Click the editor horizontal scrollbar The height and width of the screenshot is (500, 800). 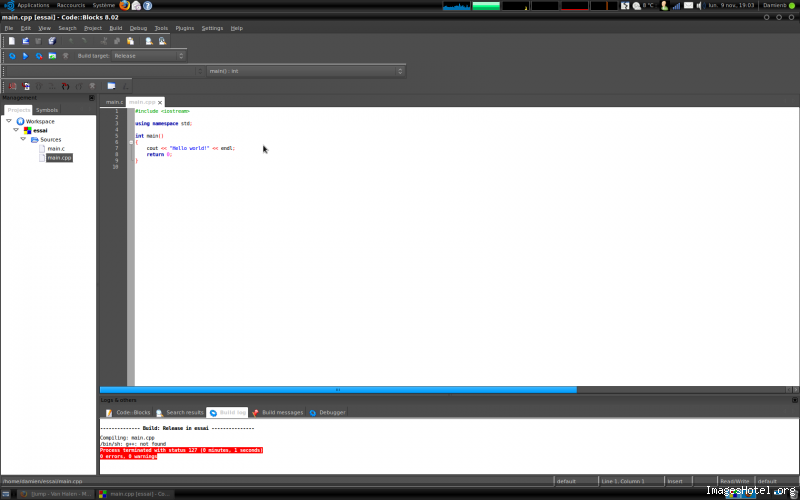click(338, 390)
